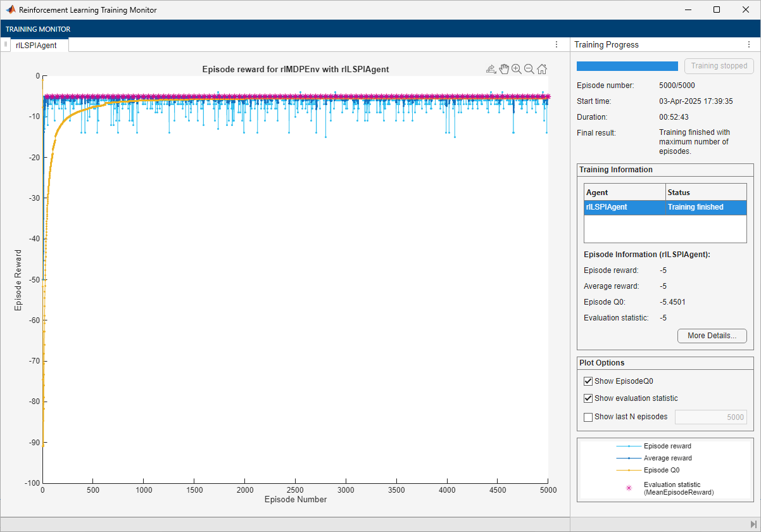Enable Show last N episodes
This screenshot has width=761, height=532.
click(x=588, y=417)
